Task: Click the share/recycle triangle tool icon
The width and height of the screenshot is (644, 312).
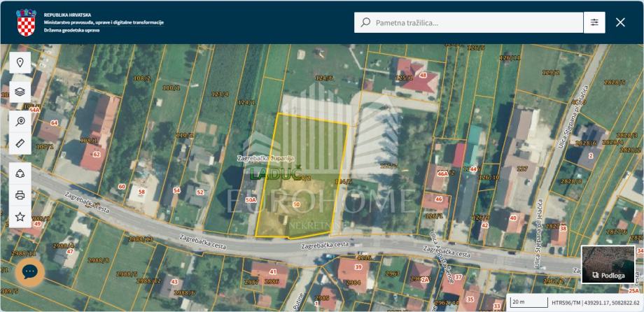Action: (x=20, y=173)
